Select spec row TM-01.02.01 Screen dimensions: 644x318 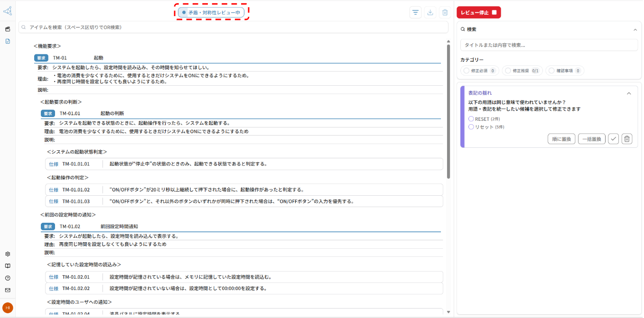(244, 277)
